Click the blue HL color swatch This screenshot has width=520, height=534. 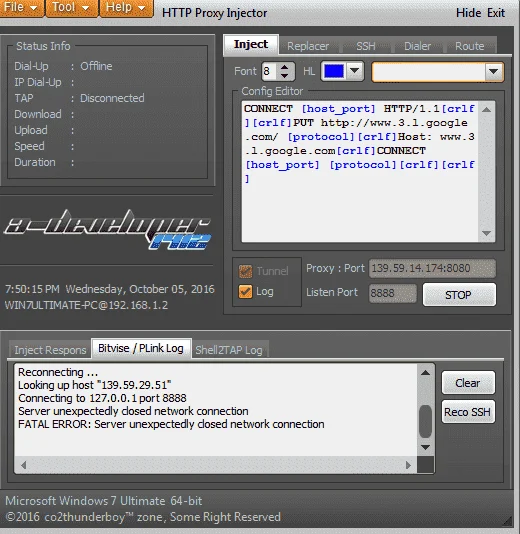pyautogui.click(x=334, y=71)
